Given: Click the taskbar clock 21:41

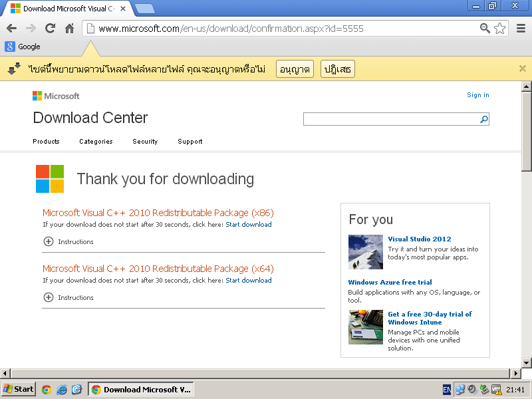Looking at the screenshot, I should pyautogui.click(x=515, y=390).
